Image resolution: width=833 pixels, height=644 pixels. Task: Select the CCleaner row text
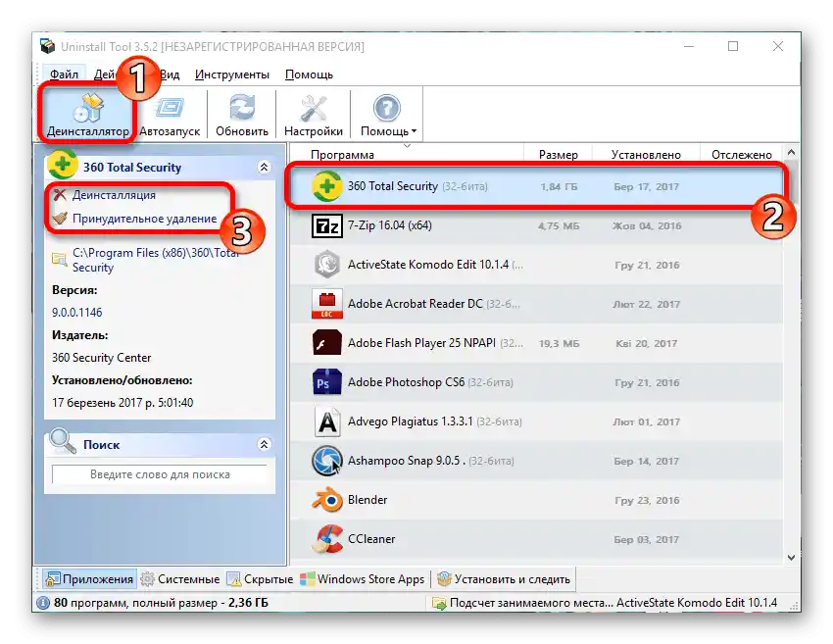click(371, 539)
